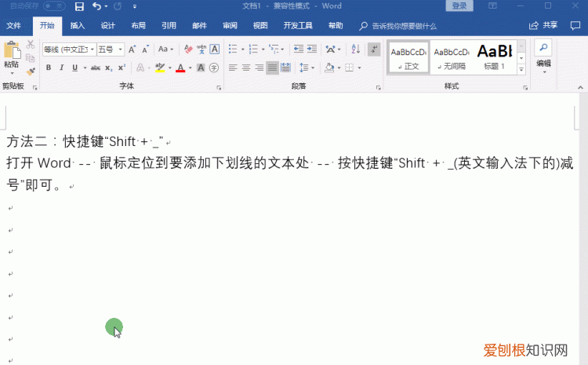Image resolution: width=588 pixels, height=365 pixels.
Task: Insert an enclosed character with the circled icon
Action: click(214, 68)
